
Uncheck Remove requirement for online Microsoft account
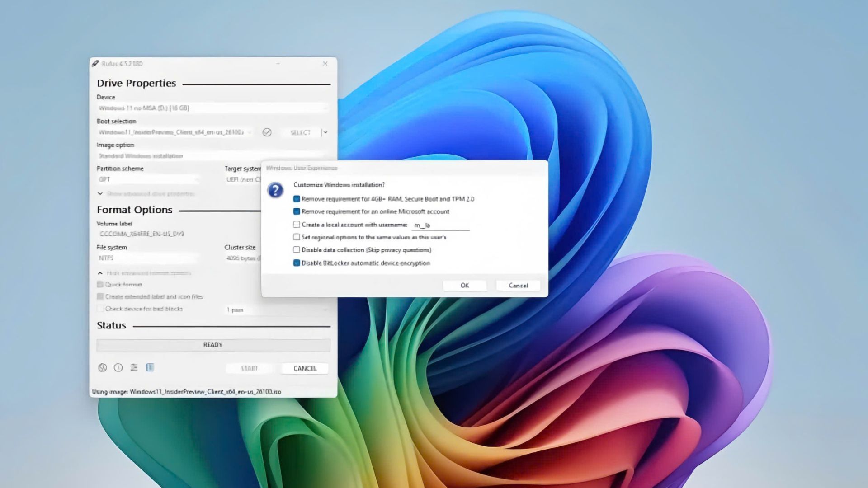click(x=297, y=211)
